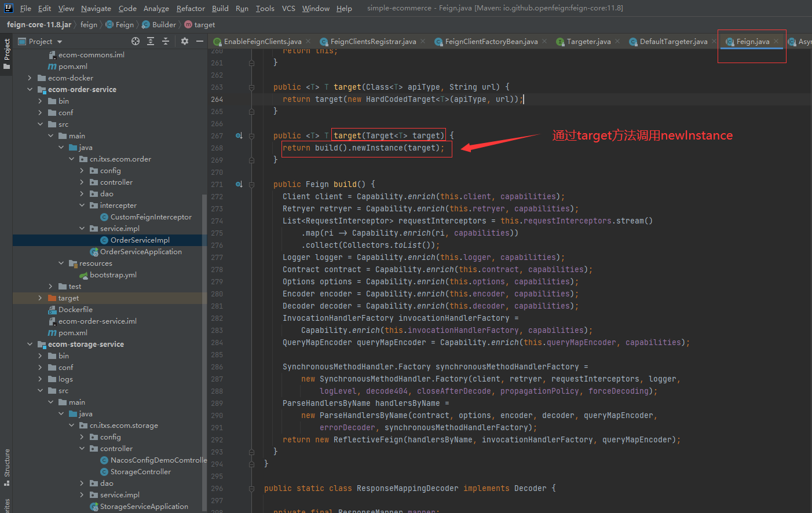Select StorageController class
This screenshot has width=812, height=513.
point(141,471)
